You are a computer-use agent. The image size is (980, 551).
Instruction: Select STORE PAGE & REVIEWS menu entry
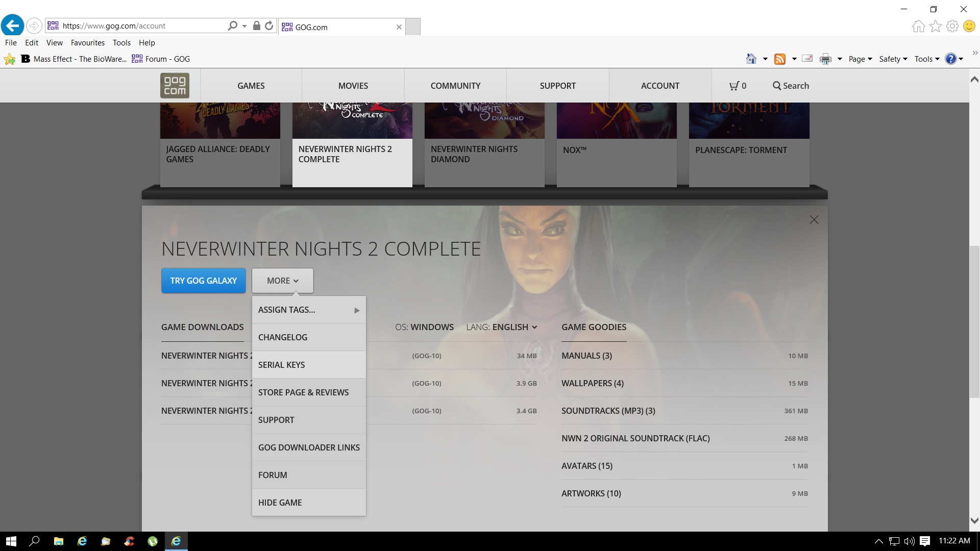[x=309, y=392]
